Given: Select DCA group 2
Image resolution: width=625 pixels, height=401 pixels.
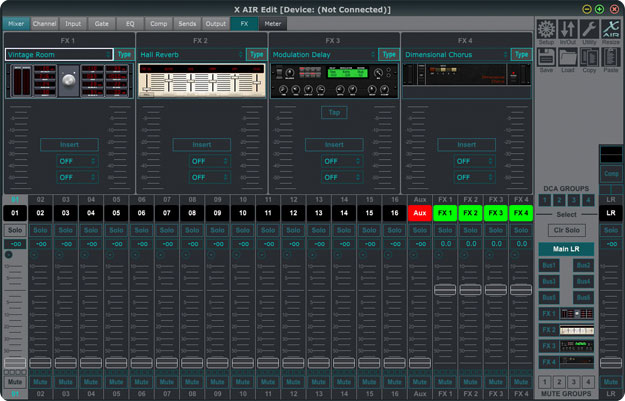Looking at the screenshot, I should [x=559, y=200].
